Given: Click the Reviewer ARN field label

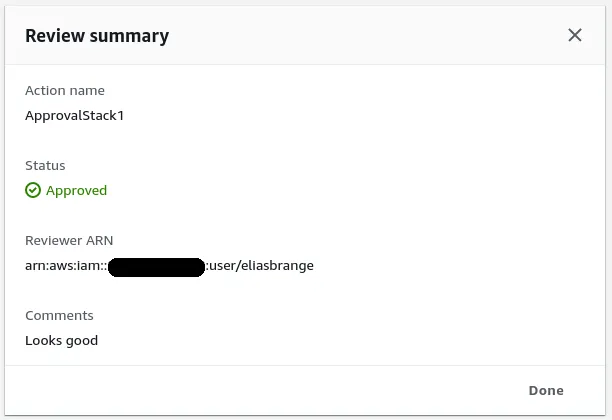Looking at the screenshot, I should point(69,240).
